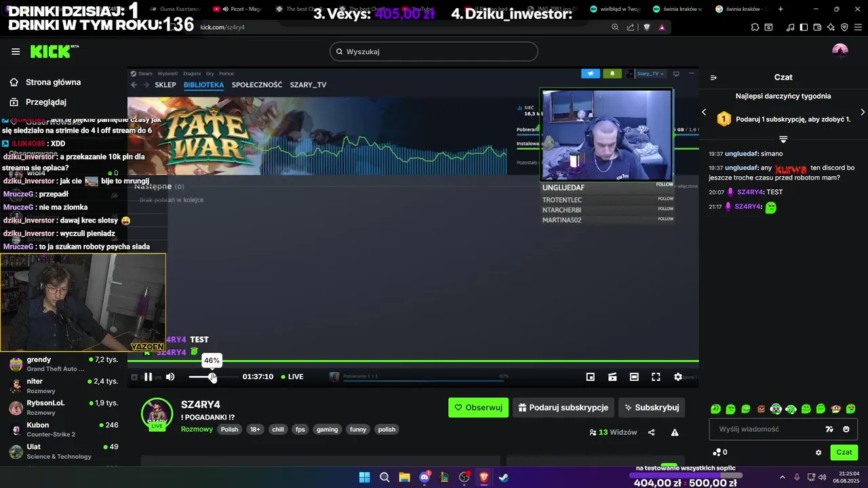Open grendy channel in sidebar
This screenshot has height=488, width=868.
coord(64,364)
